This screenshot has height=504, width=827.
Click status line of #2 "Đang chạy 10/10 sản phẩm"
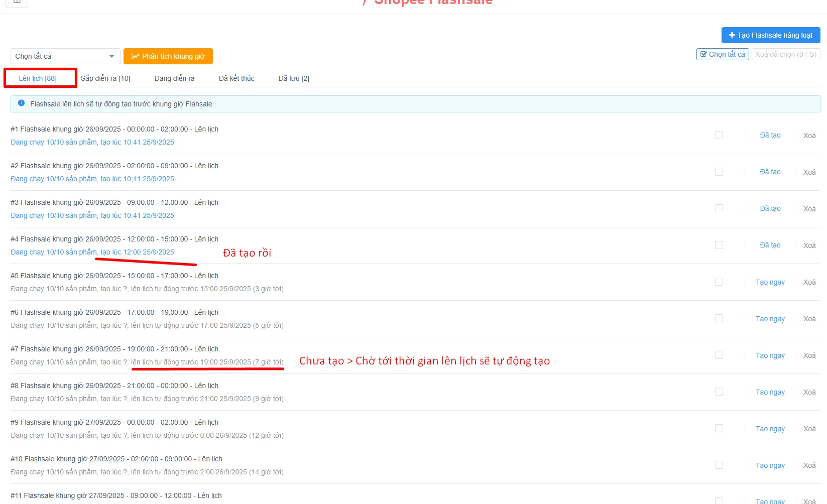point(54,179)
